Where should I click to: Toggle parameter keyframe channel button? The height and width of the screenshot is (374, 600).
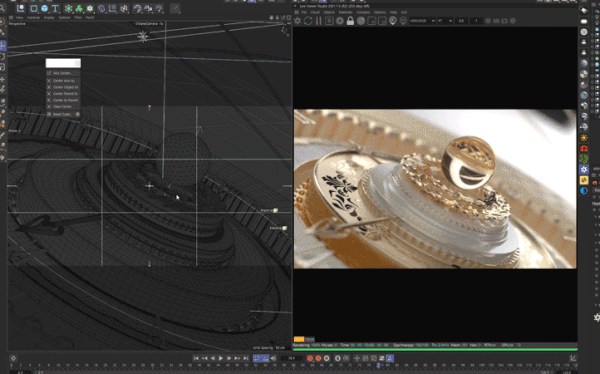382,358
